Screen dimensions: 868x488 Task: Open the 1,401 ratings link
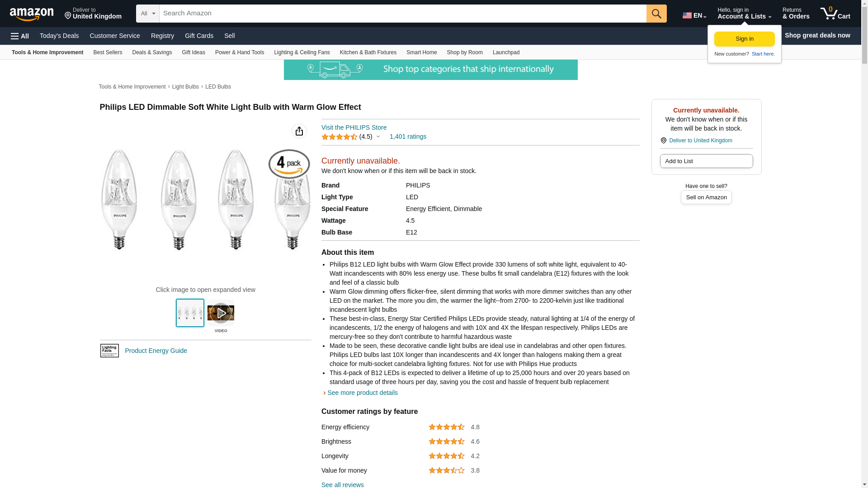point(408,136)
